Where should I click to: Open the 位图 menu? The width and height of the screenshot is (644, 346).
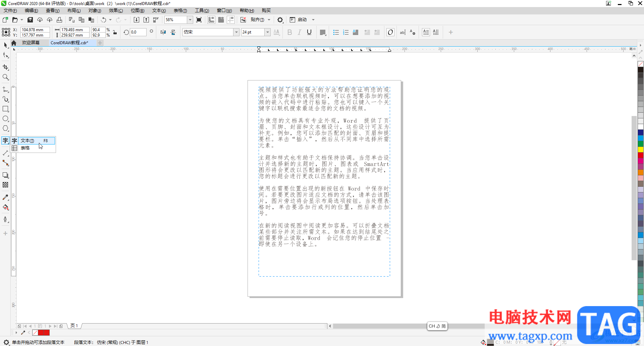tap(138, 10)
